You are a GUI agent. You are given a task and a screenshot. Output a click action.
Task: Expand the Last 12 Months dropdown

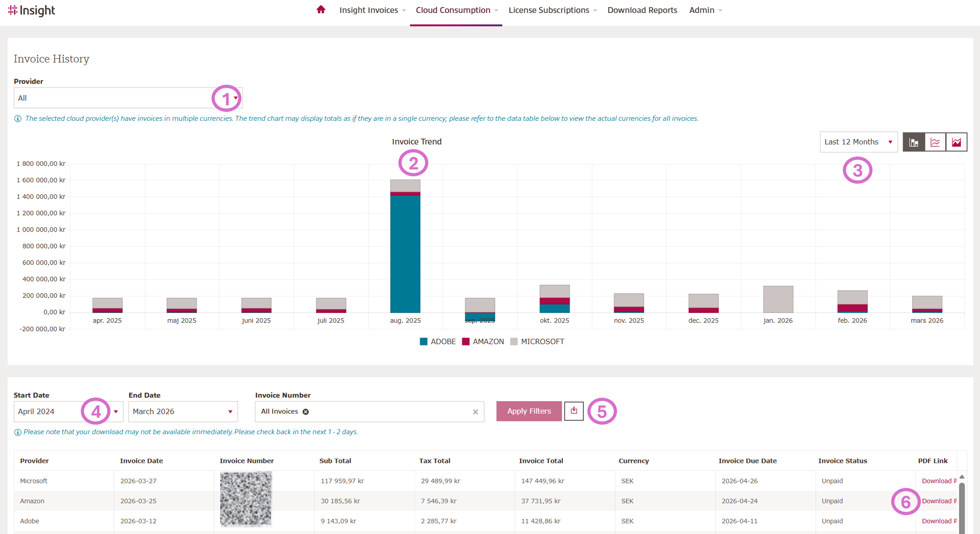pos(858,142)
